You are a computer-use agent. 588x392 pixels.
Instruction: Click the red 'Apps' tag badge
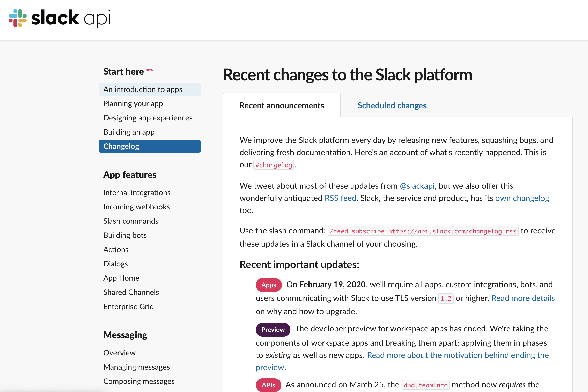tap(269, 285)
